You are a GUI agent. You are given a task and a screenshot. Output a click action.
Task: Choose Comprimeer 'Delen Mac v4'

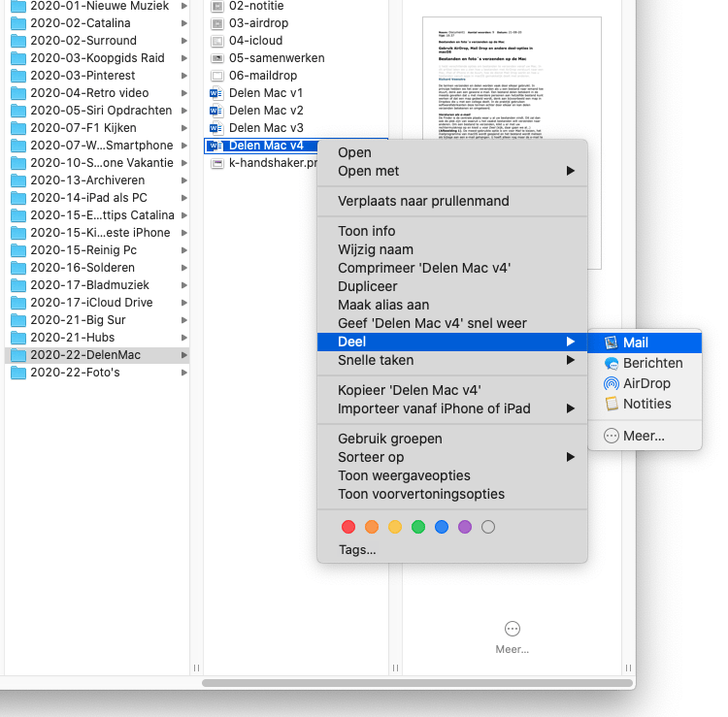tap(452, 268)
